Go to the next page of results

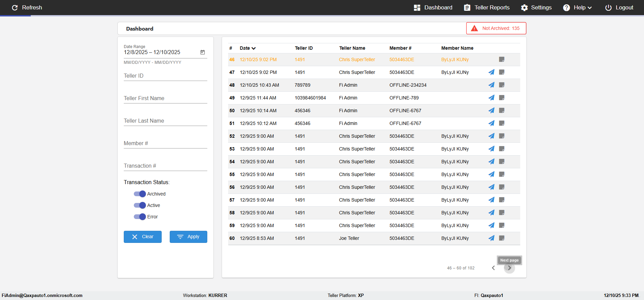[x=509, y=268]
